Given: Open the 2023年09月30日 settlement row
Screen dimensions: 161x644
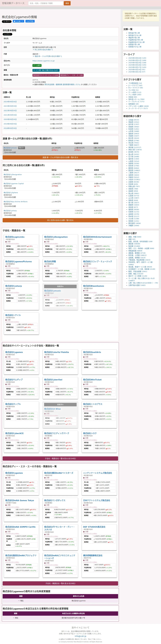Looking at the screenshot, I should (x=10, y=106).
